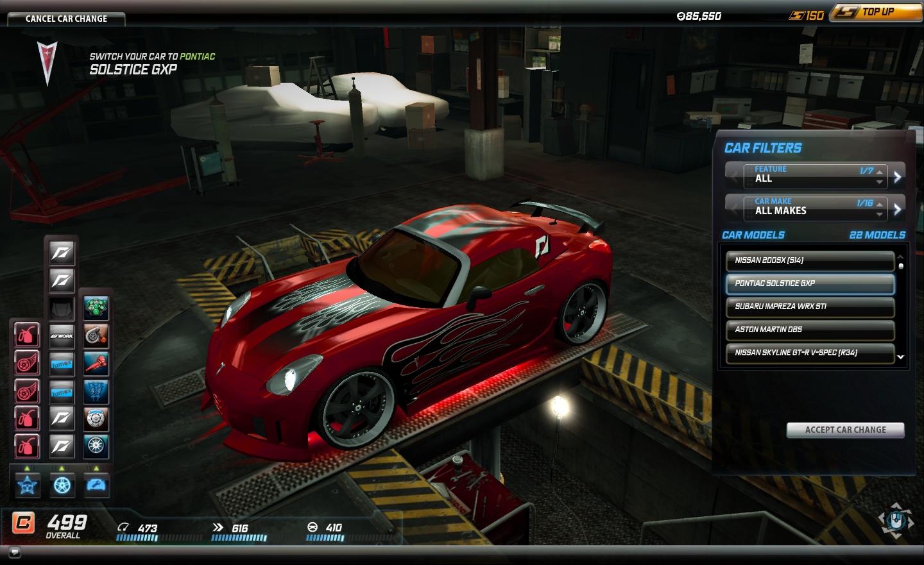Open the Top Up speedboost button
This screenshot has height=565, width=924.
(877, 12)
